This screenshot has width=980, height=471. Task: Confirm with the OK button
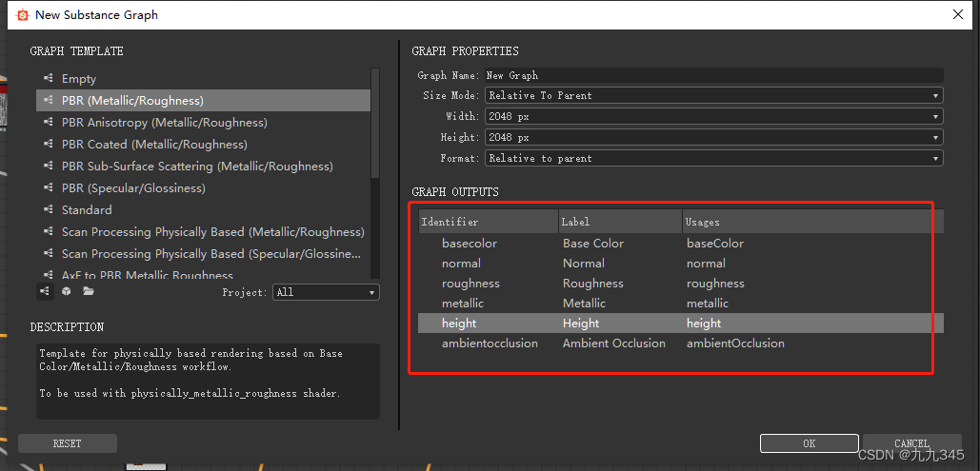coord(809,443)
